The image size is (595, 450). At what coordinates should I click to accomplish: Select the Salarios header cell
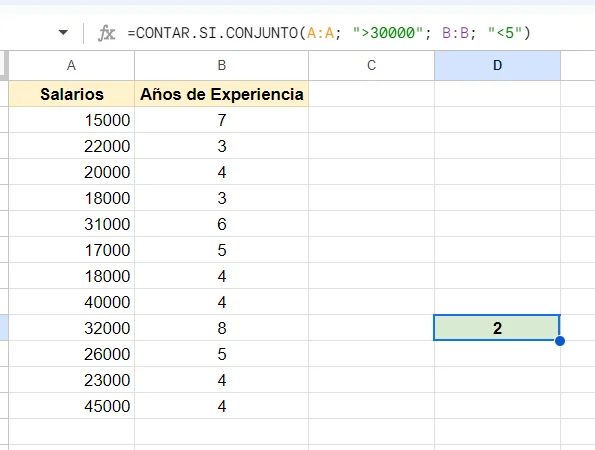coord(71,94)
